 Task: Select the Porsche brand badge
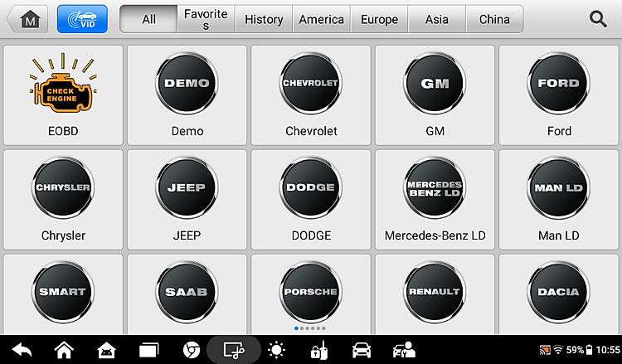point(311,292)
